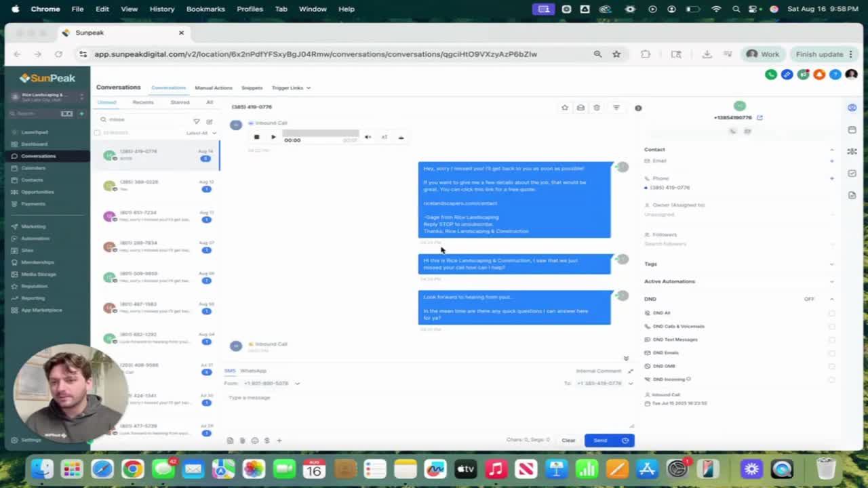
Task: Focus the conversation search box
Action: click(x=144, y=120)
